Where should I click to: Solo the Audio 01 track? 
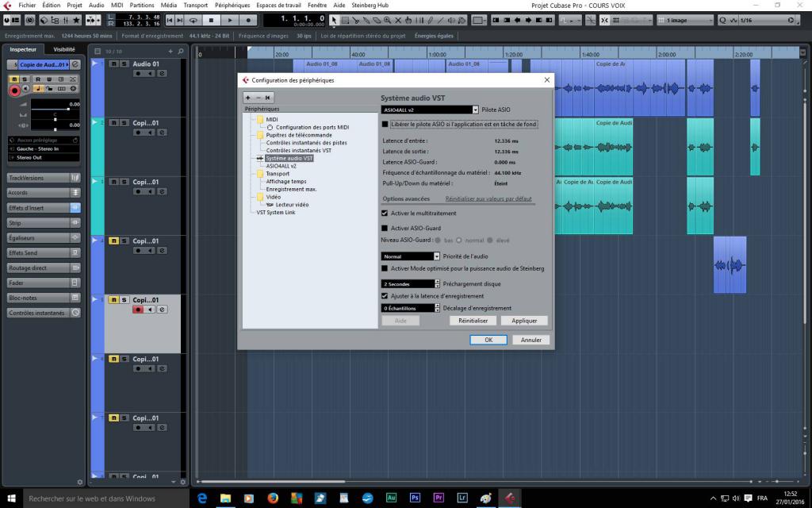124,63
